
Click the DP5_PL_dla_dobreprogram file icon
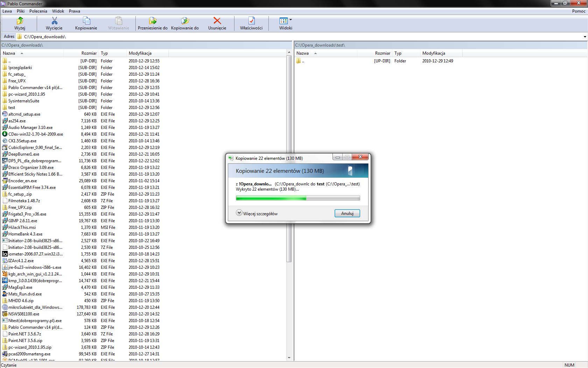tap(5, 161)
